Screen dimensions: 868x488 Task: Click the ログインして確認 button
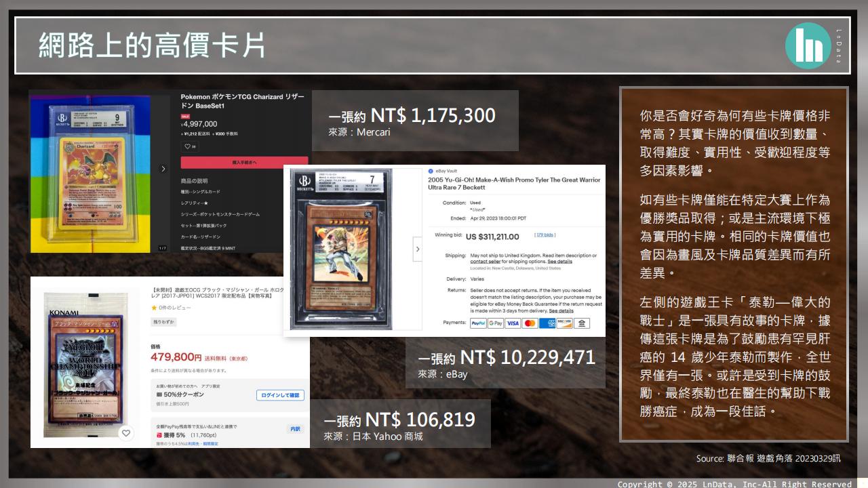click(280, 395)
